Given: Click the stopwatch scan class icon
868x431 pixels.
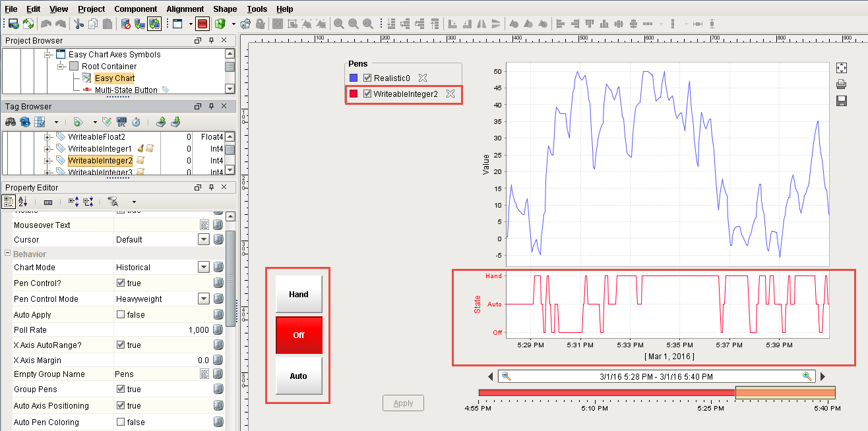Looking at the screenshot, I should 136,122.
